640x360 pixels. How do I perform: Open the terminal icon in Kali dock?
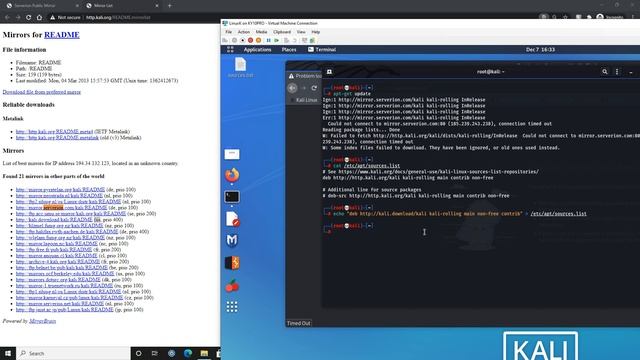pyautogui.click(x=232, y=197)
